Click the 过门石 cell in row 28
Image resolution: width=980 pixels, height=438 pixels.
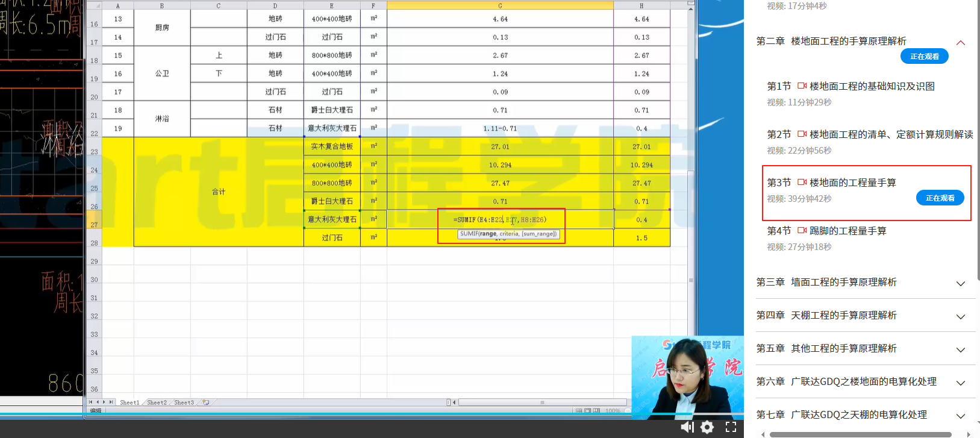tap(332, 237)
